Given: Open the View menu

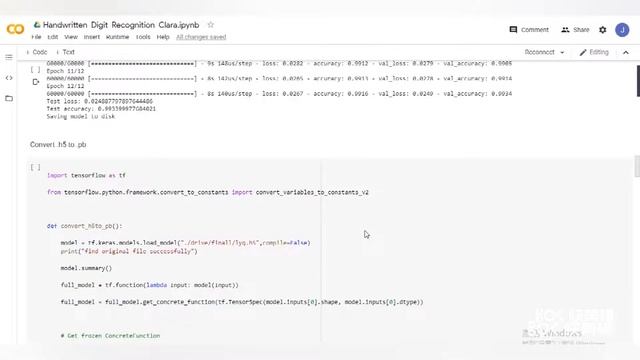Looking at the screenshot, I should pos(71,37).
